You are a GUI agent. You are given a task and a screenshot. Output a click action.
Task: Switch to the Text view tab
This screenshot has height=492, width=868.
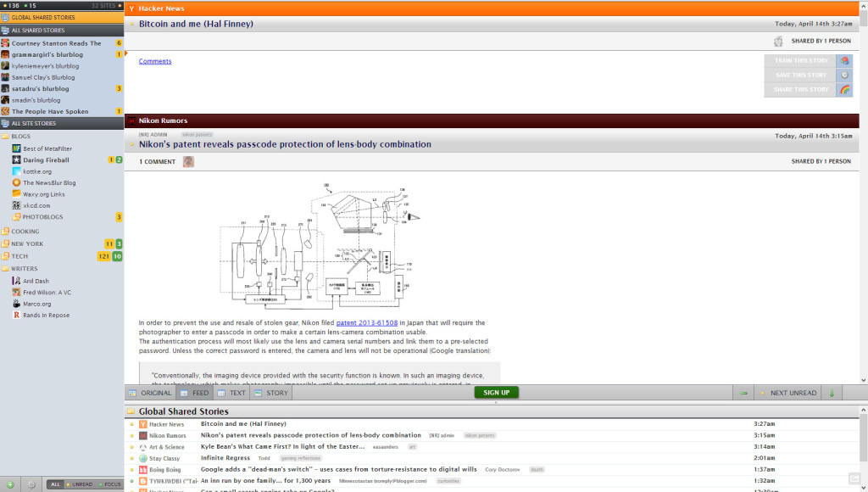click(232, 393)
